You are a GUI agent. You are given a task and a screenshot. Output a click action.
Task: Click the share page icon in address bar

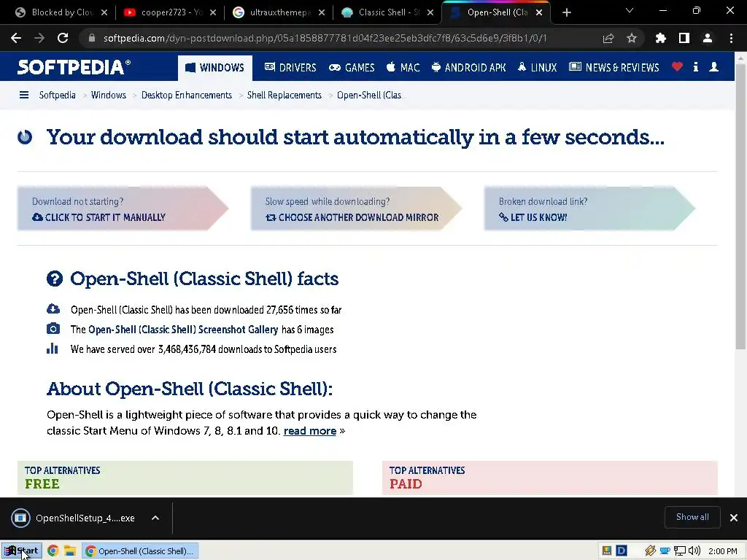[608, 38]
